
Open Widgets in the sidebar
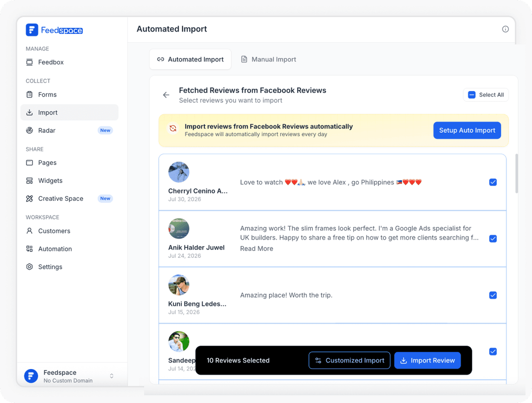69,181
